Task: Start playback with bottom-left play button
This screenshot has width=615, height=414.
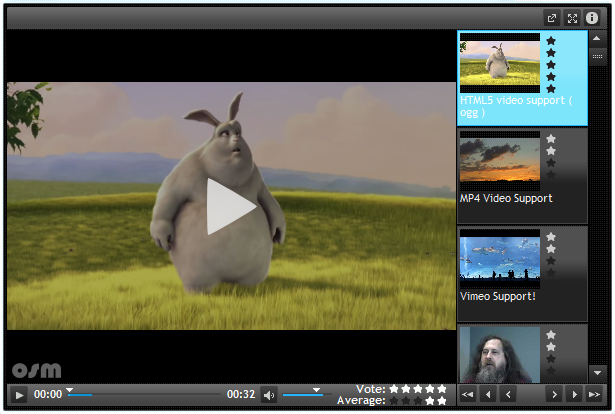Action: [x=19, y=395]
